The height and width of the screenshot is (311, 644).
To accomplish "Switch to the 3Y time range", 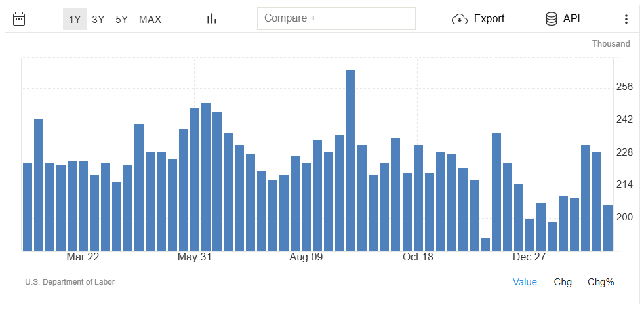I will tap(98, 19).
